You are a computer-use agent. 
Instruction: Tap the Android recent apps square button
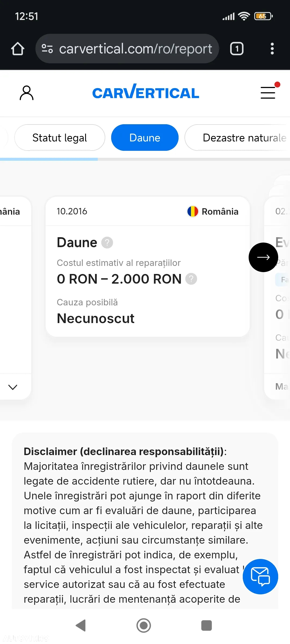tap(206, 625)
